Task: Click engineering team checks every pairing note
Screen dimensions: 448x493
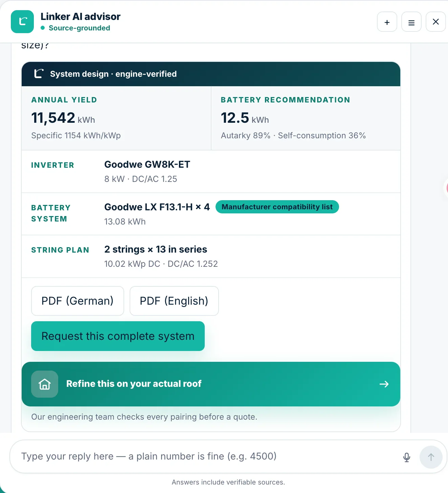Action: (144, 417)
